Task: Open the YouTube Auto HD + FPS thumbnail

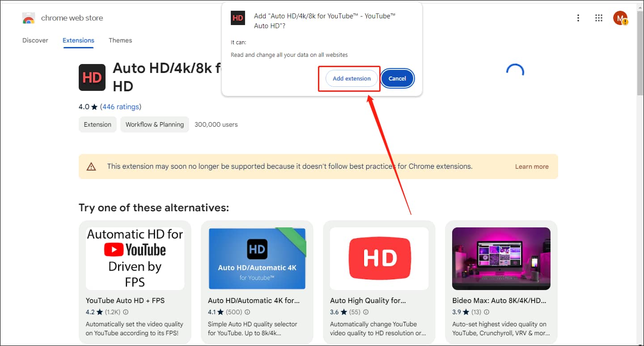Action: (135, 258)
